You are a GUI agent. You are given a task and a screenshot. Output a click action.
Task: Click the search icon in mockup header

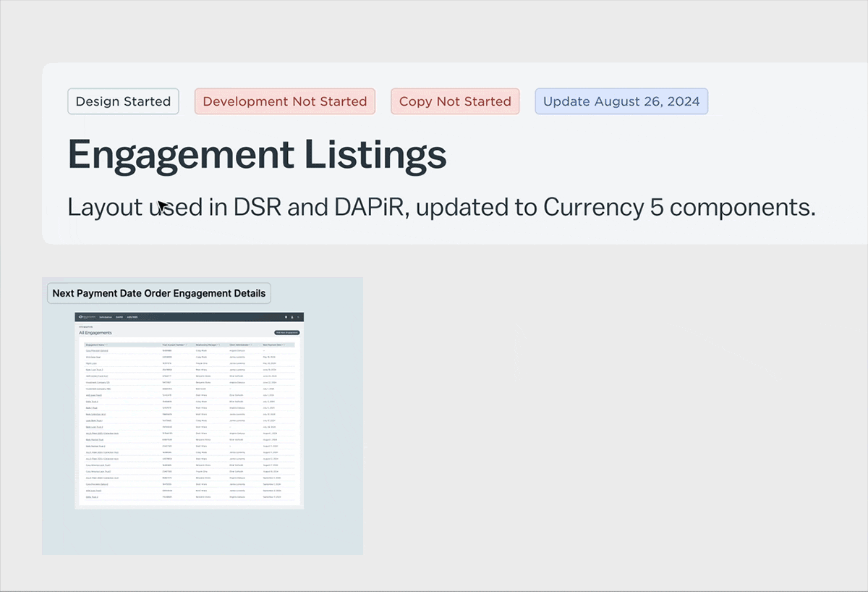(x=298, y=317)
